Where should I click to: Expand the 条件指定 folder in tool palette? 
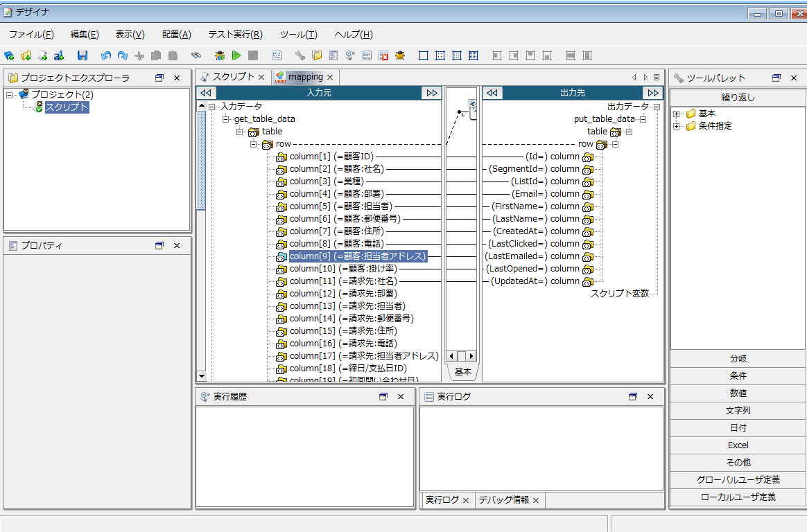[x=677, y=126]
